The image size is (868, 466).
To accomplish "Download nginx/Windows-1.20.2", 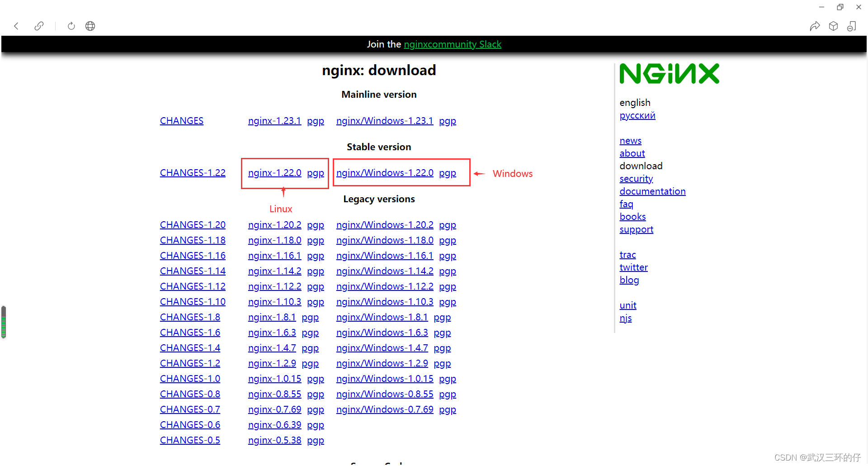I will 385,225.
